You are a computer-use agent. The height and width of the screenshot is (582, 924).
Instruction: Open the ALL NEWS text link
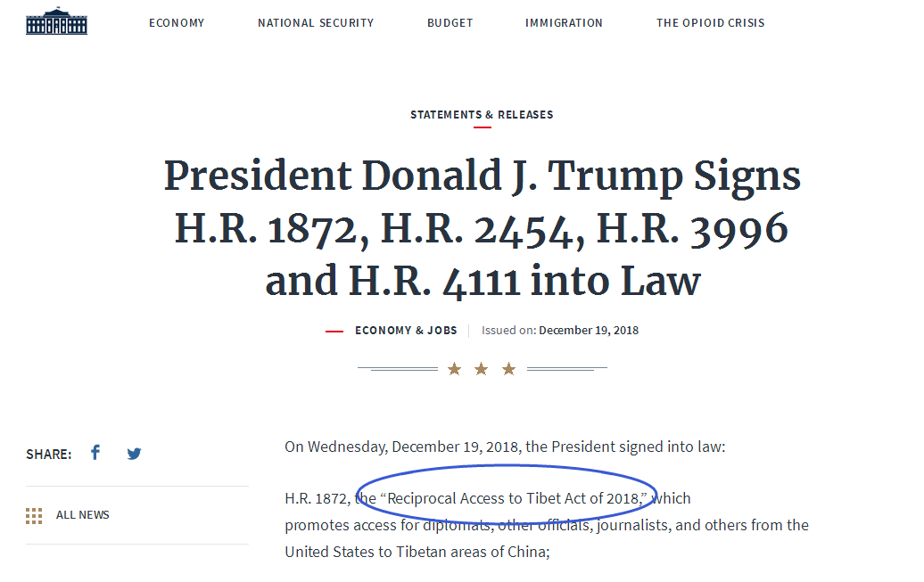point(83,515)
